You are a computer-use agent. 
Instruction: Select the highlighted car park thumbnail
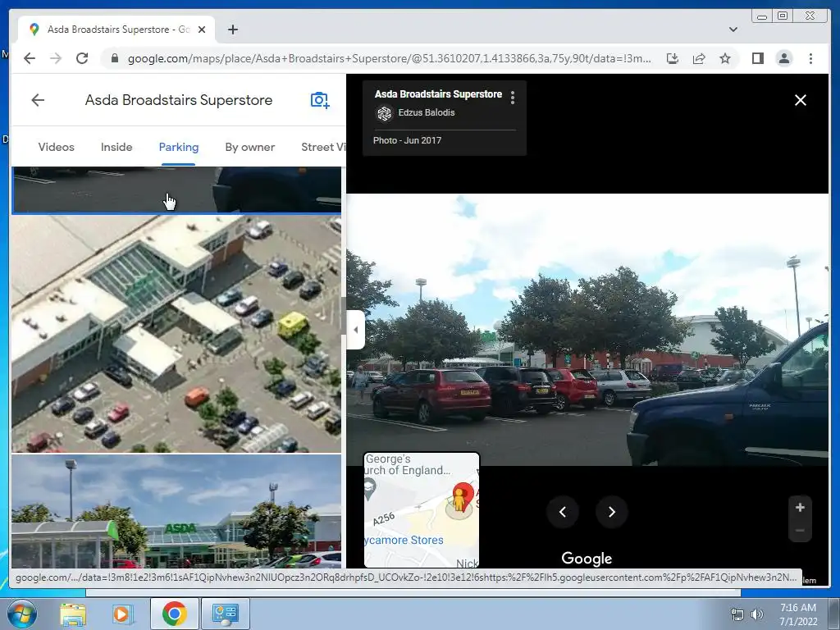(x=176, y=190)
